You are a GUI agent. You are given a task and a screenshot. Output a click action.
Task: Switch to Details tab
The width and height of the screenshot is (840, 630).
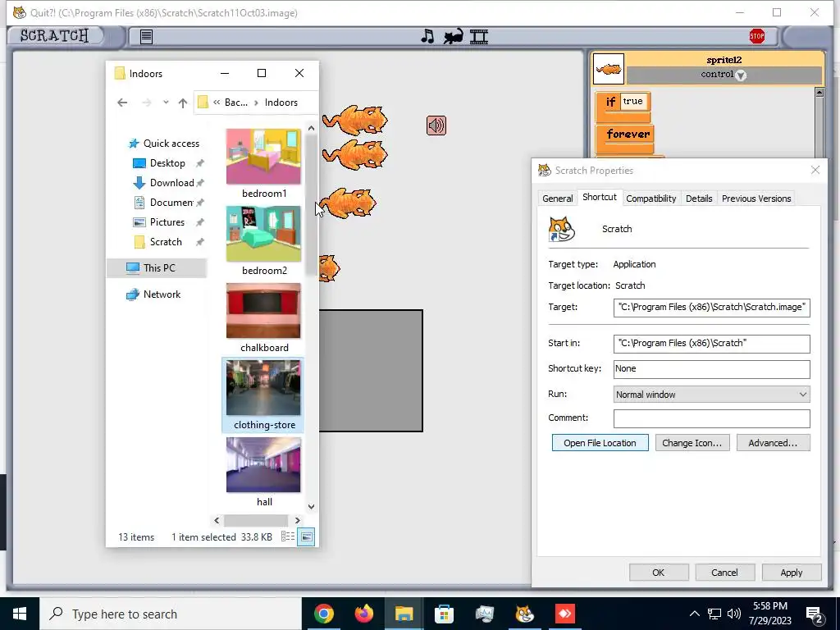click(x=699, y=199)
